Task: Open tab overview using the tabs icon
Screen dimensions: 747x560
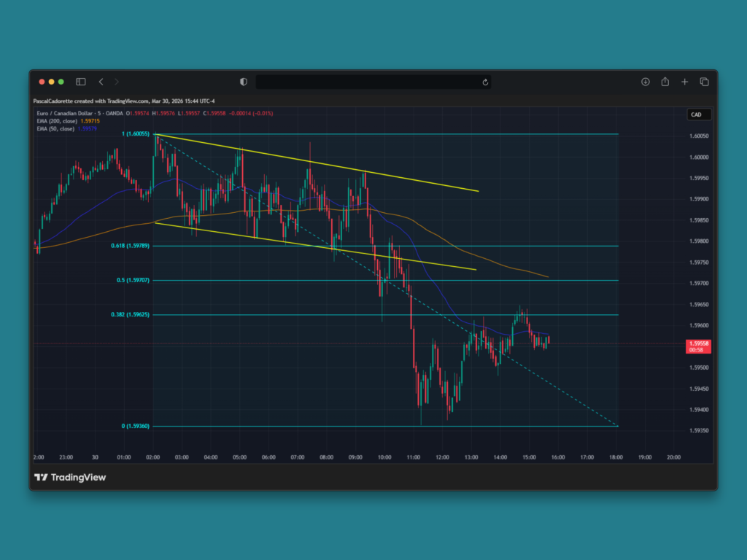Action: [704, 82]
